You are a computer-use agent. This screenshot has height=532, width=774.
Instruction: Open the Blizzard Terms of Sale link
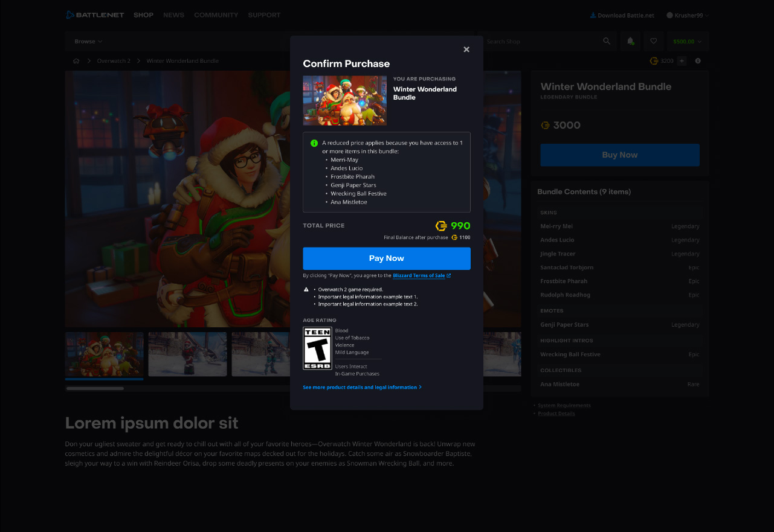point(422,275)
